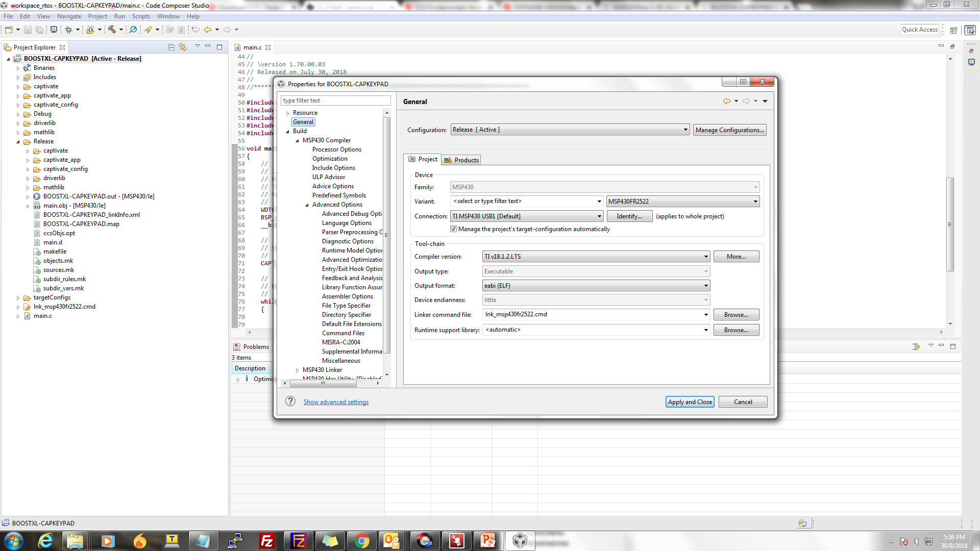Image resolution: width=980 pixels, height=551 pixels.
Task: Open the File menu
Action: 8,16
